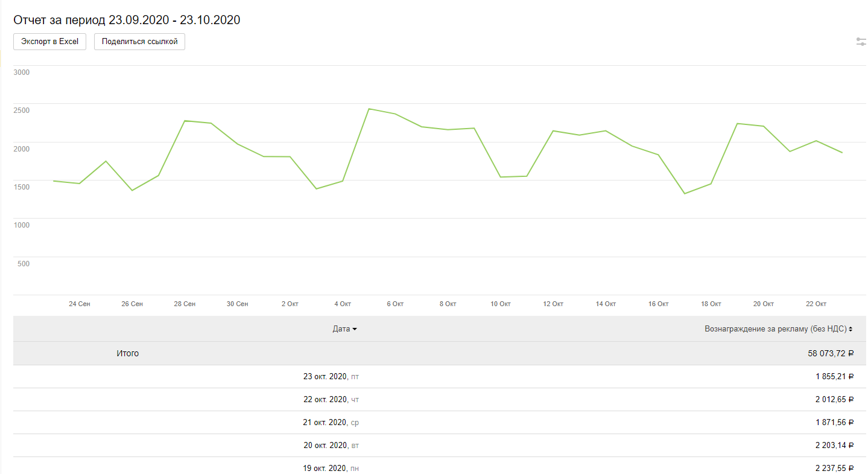Click the Поделиться ссылкой button
The image size is (868, 474).
(x=139, y=42)
